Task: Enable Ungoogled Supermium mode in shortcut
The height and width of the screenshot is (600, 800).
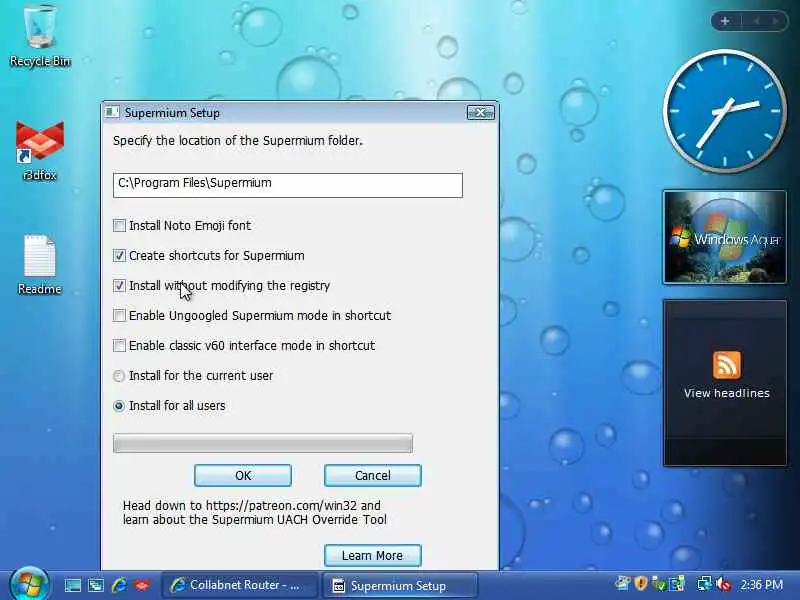Action: (119, 315)
